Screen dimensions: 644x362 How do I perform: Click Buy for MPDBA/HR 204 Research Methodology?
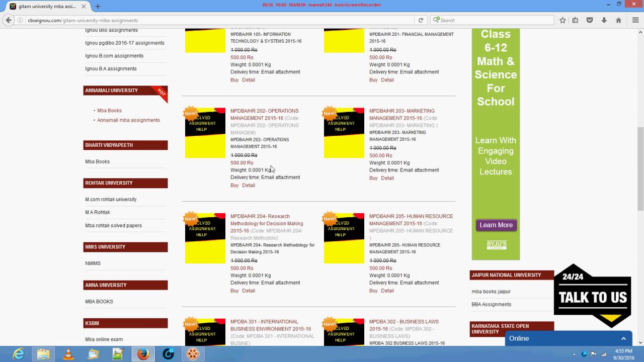[x=234, y=291]
